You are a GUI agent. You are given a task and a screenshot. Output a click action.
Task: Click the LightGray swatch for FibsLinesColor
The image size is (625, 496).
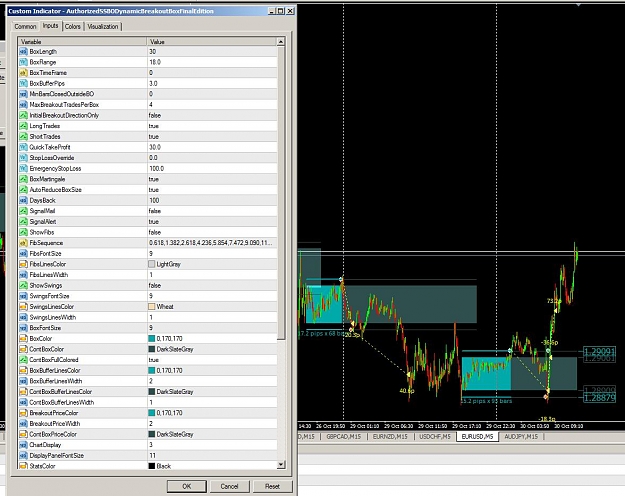pyautogui.click(x=151, y=264)
